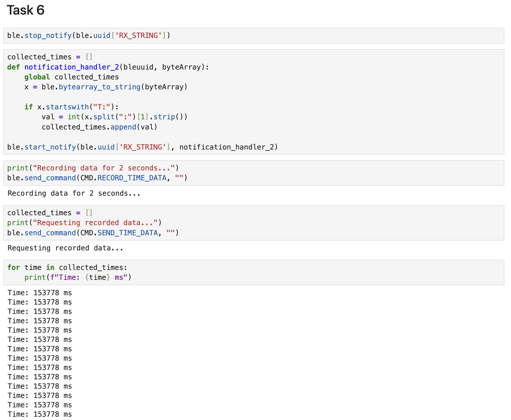Click the int(x.split) conversion line
The width and height of the screenshot is (511, 420).
coord(114,117)
